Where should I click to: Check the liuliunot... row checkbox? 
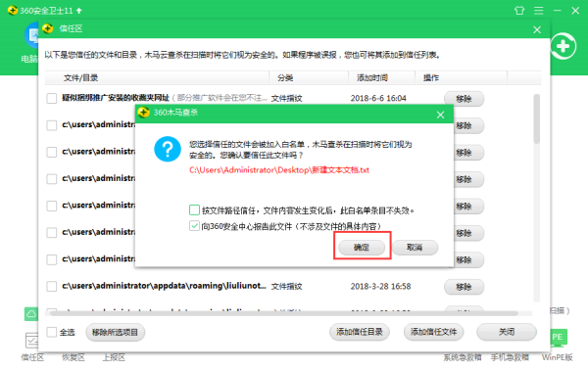coord(51,286)
